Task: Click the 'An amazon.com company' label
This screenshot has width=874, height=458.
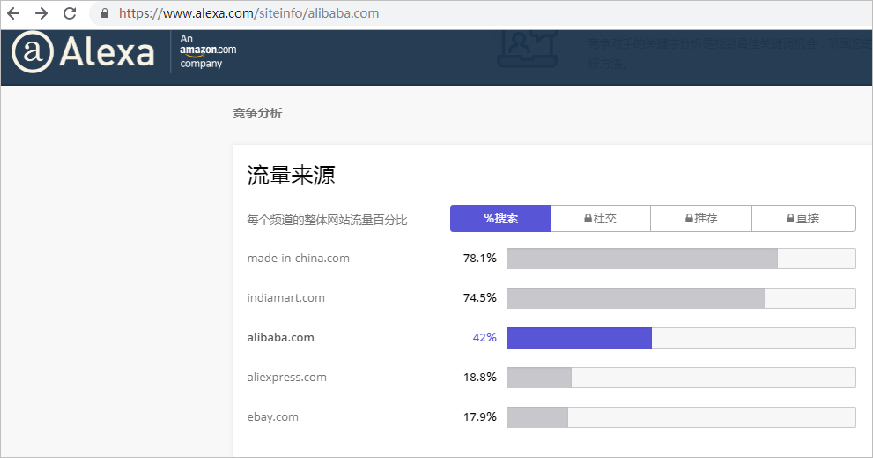Action: (208, 51)
